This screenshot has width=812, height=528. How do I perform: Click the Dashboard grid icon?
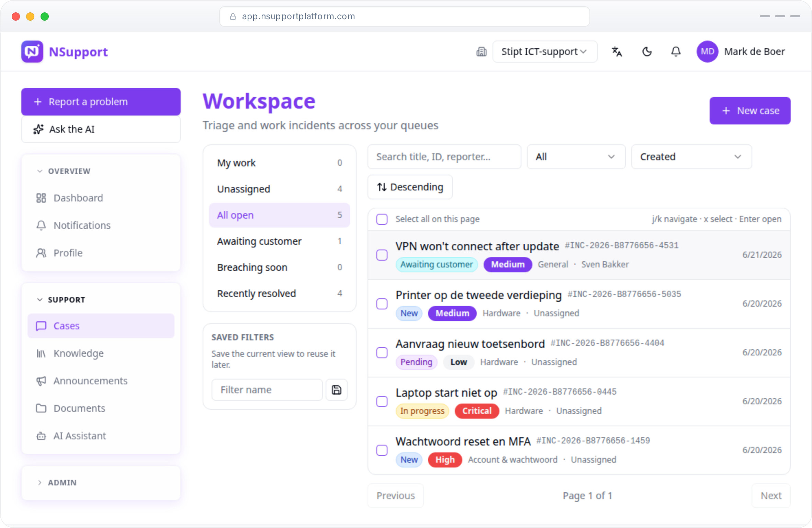(x=41, y=198)
